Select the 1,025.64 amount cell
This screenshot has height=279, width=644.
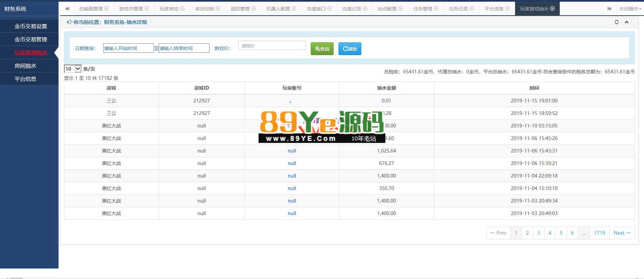click(386, 151)
